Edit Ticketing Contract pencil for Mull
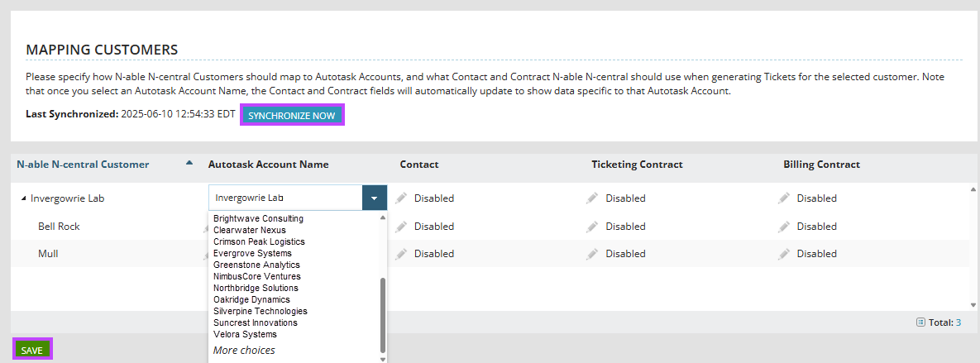 [592, 254]
